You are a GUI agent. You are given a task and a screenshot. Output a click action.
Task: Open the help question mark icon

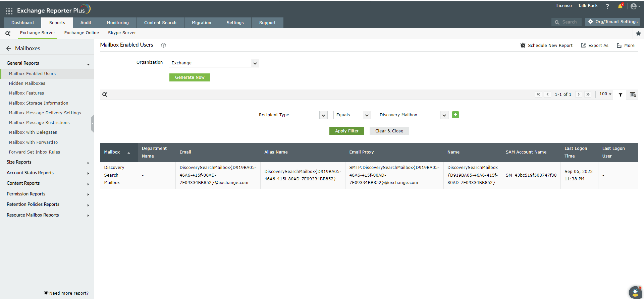tap(607, 6)
